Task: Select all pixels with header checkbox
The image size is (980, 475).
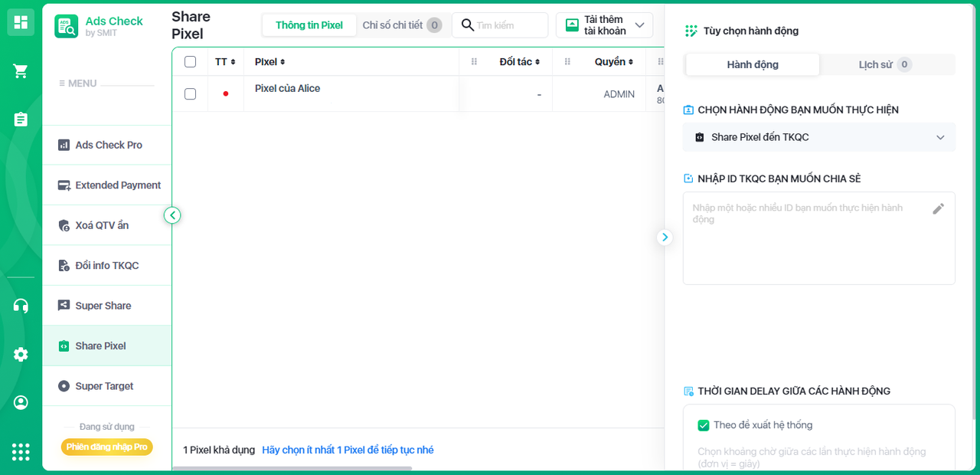Action: point(190,62)
